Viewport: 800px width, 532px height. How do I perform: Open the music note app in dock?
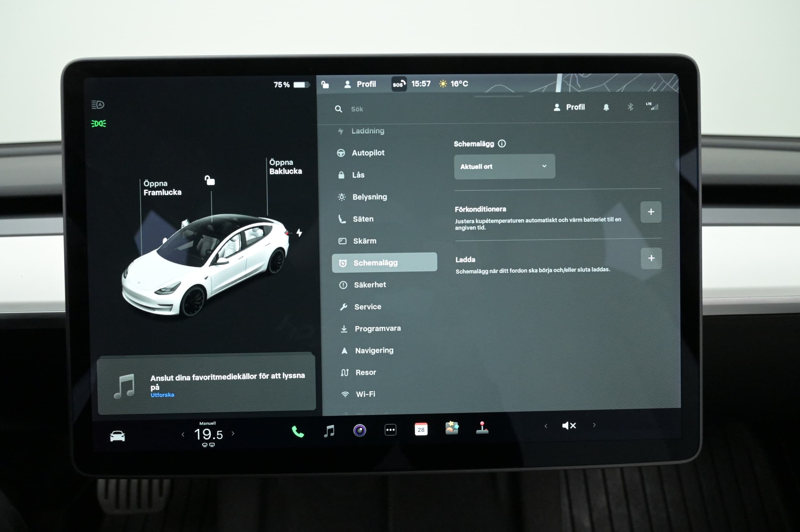coord(329,431)
